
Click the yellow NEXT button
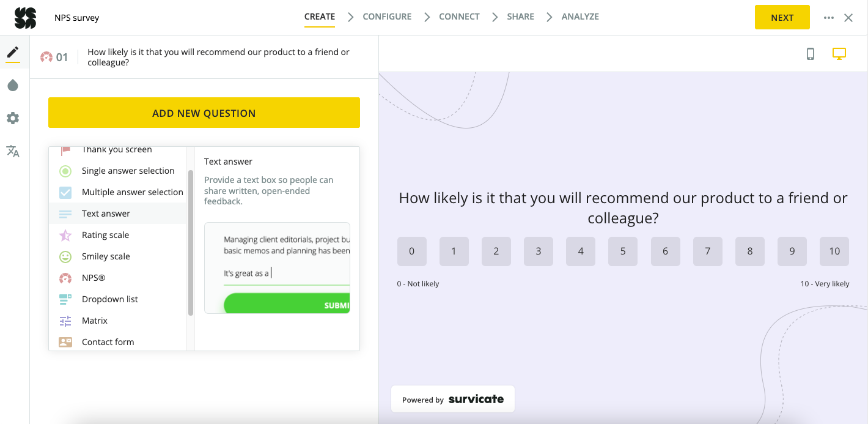782,17
